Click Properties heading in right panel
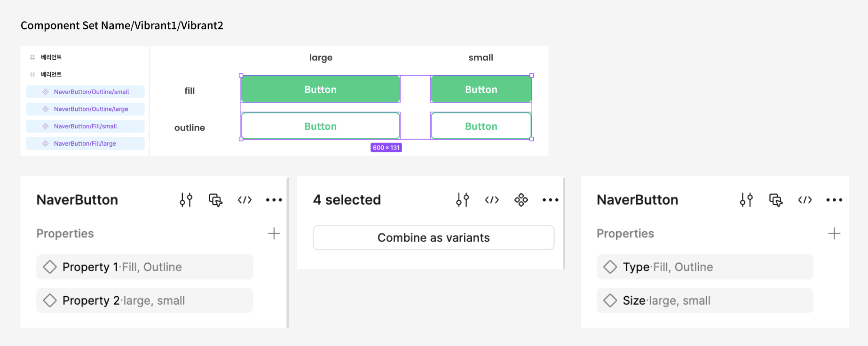The height and width of the screenshot is (346, 868). tap(625, 234)
